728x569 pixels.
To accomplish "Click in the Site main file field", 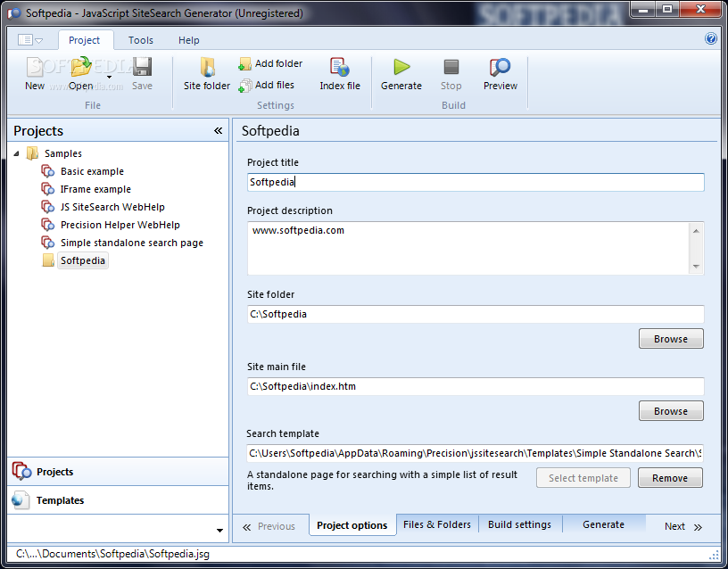I will [x=476, y=386].
